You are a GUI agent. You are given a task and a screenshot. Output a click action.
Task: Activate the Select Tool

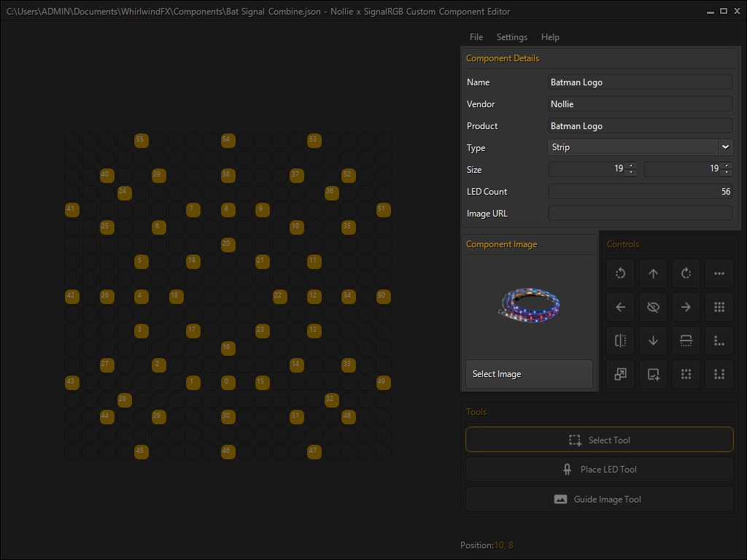click(x=600, y=440)
